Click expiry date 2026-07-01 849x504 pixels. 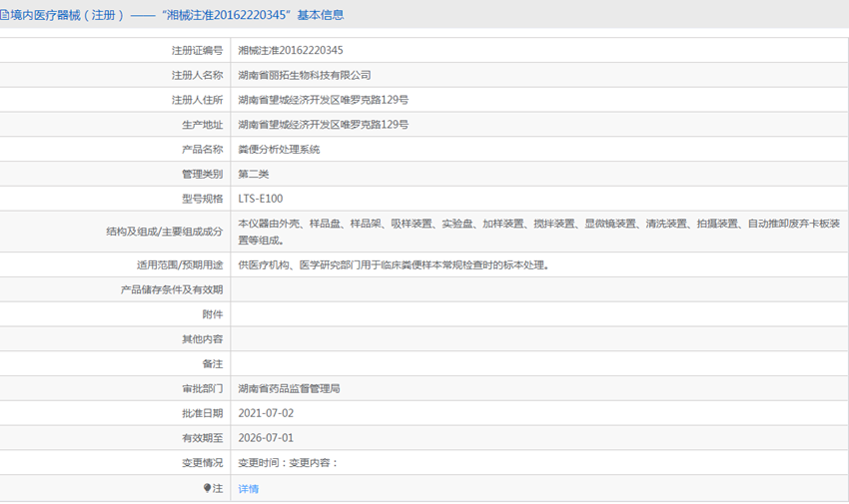266,438
